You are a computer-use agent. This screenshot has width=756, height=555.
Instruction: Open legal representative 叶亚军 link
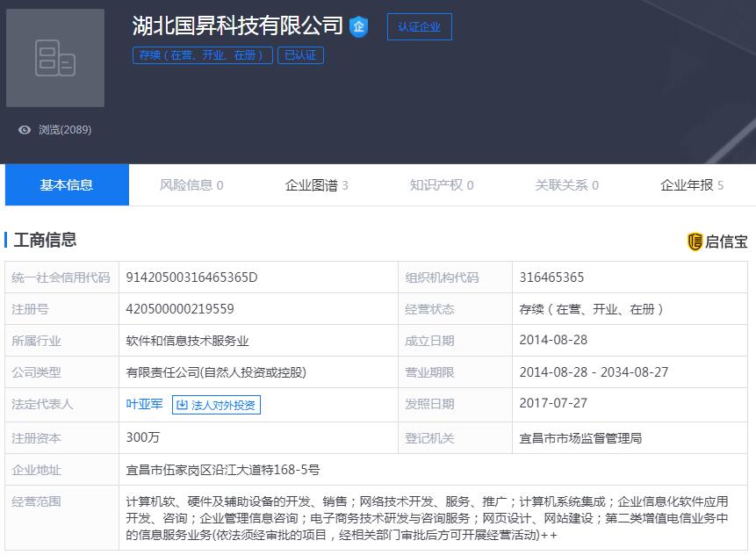[144, 404]
